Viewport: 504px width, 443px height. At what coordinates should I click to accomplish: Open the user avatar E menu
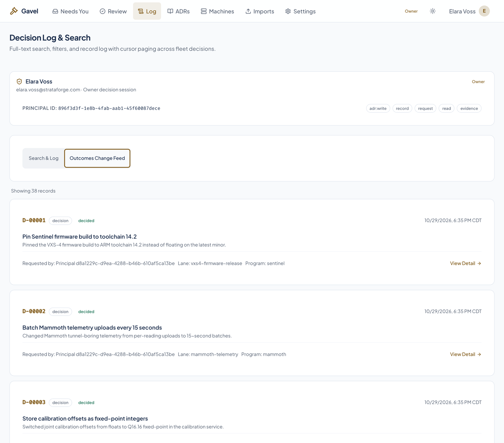click(x=484, y=11)
